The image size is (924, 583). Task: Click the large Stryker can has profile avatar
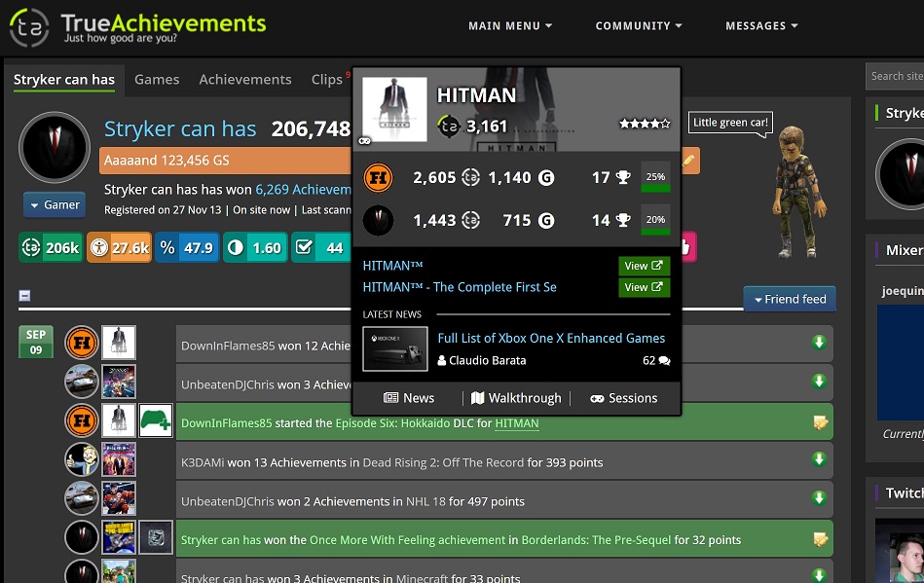55,147
